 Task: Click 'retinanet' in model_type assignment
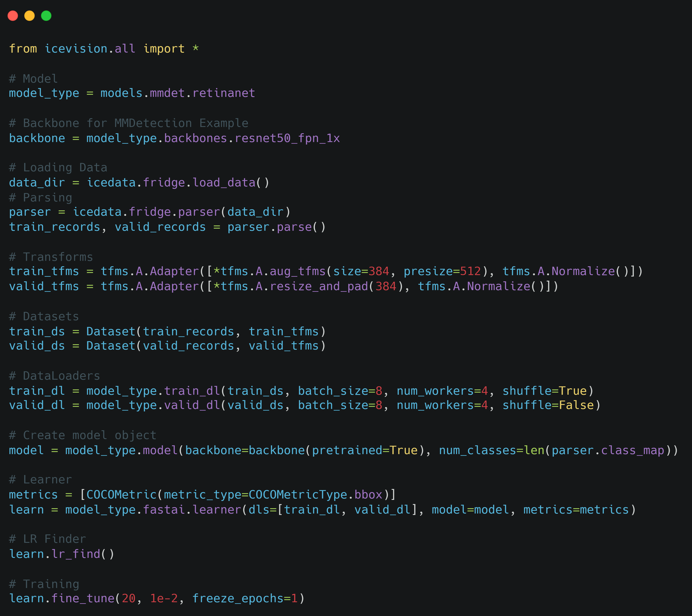[x=223, y=93]
